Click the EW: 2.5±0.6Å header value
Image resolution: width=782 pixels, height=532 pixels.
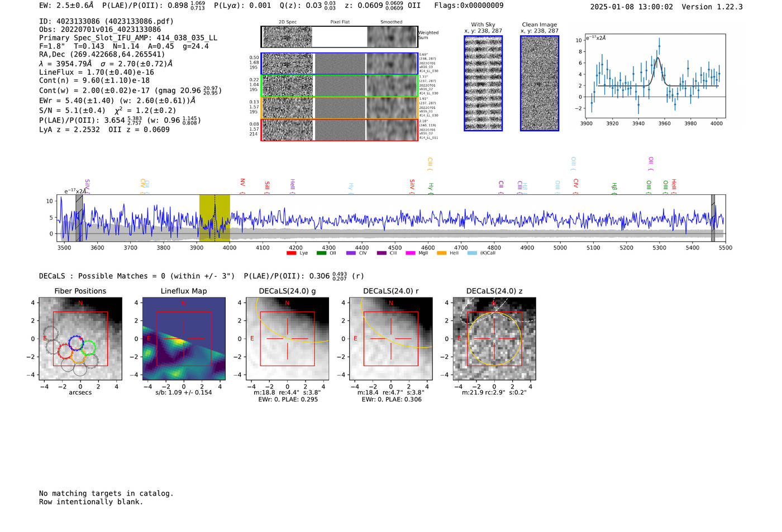66,6
